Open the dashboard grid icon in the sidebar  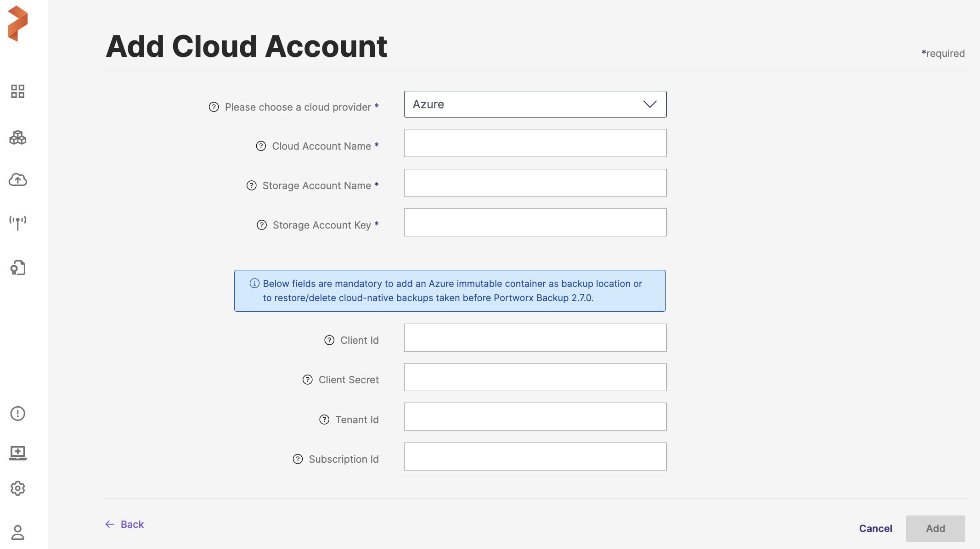click(x=18, y=91)
